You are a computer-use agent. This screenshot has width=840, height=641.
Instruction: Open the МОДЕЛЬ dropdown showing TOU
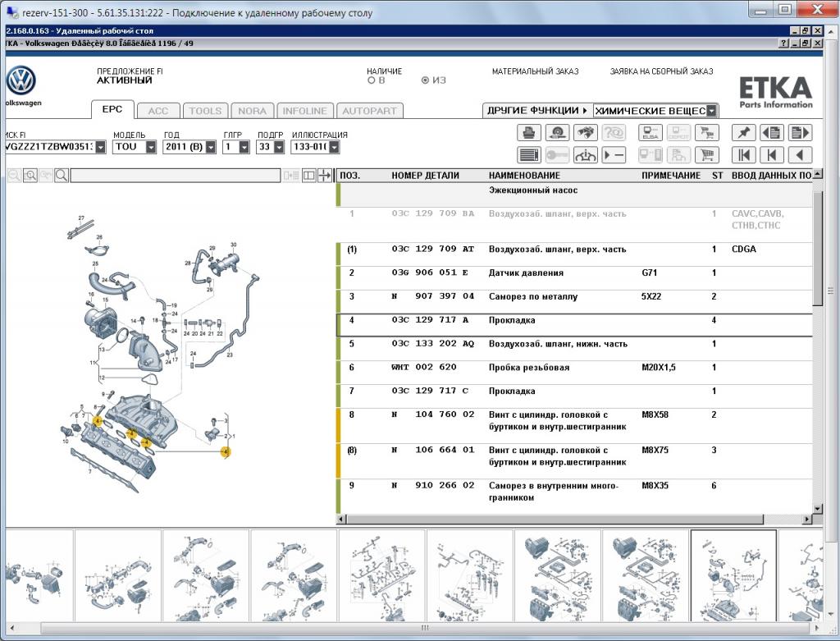click(151, 147)
